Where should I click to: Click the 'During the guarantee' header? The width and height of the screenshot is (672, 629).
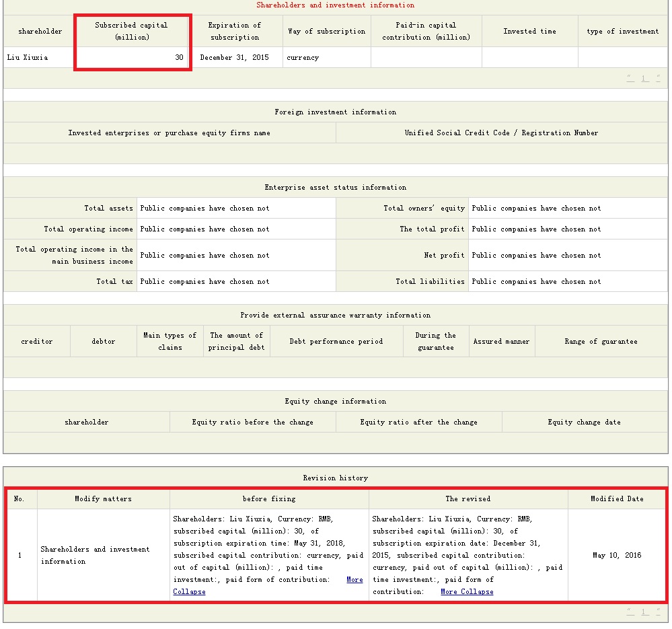435,341
